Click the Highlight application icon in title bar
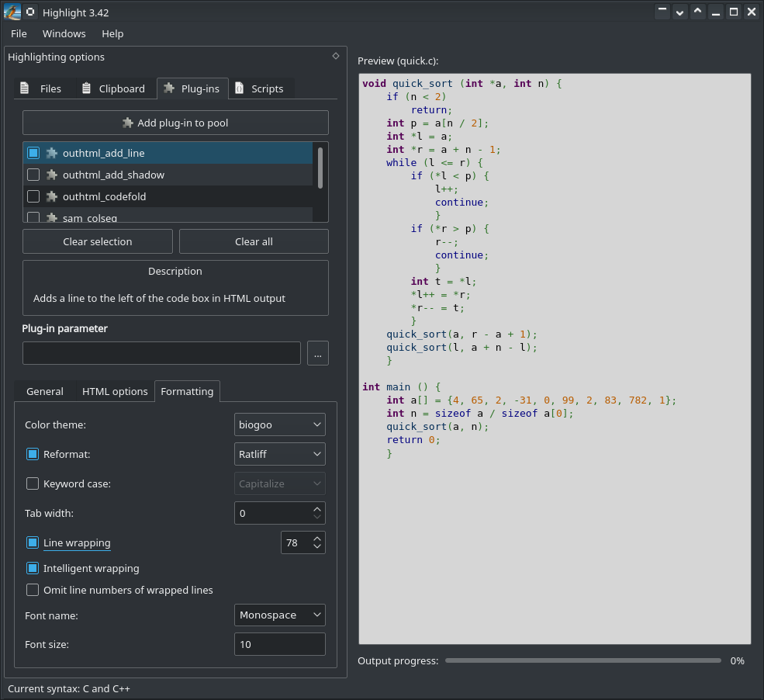 [12, 12]
